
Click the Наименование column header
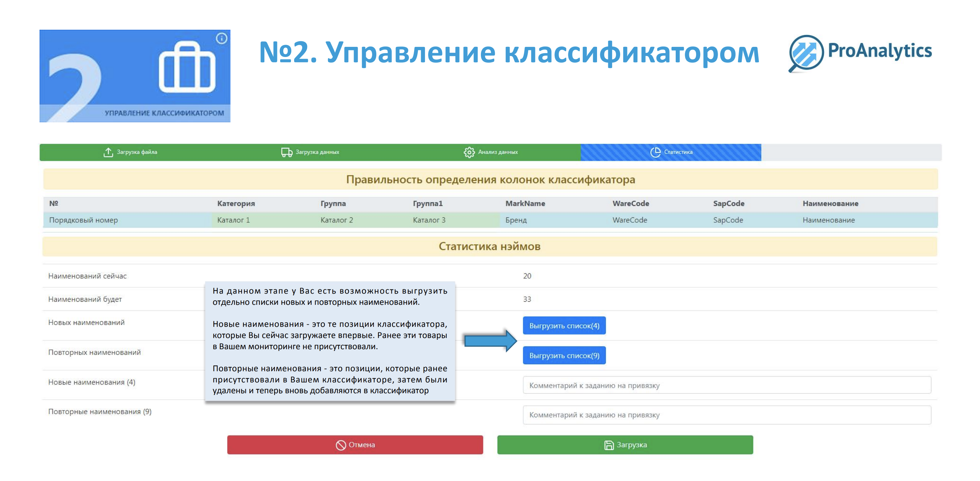pyautogui.click(x=831, y=203)
